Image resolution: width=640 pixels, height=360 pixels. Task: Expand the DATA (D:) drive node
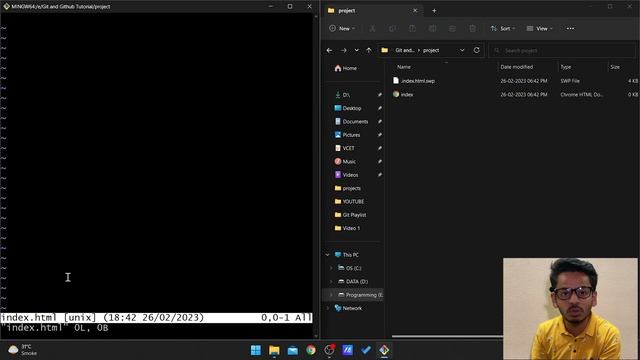331,282
